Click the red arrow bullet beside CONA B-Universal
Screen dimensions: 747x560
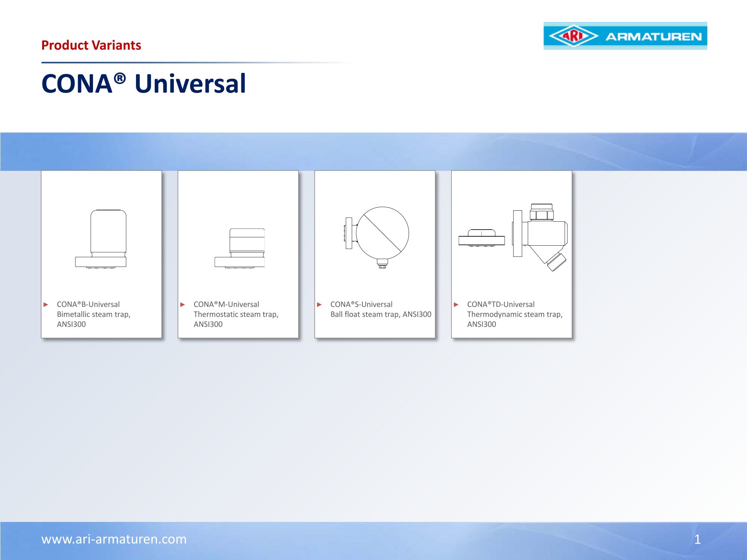pos(46,304)
